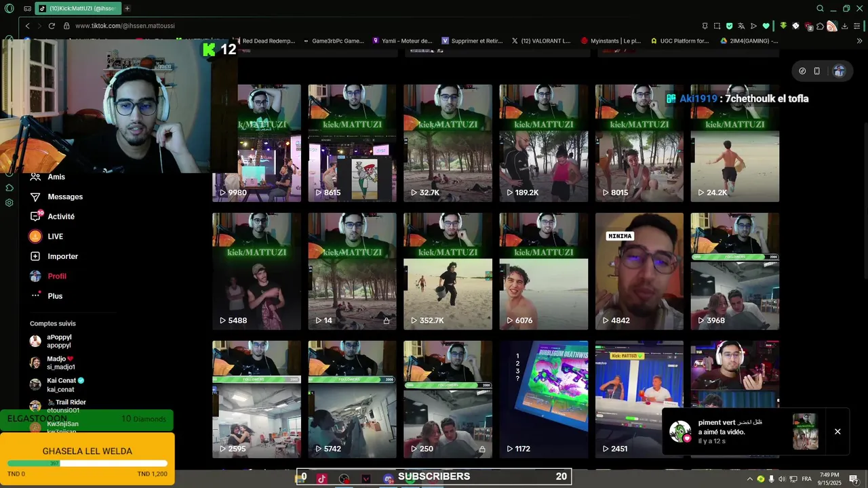Open the Myinstants bookmark
This screenshot has height=488, width=868.
[x=611, y=41]
